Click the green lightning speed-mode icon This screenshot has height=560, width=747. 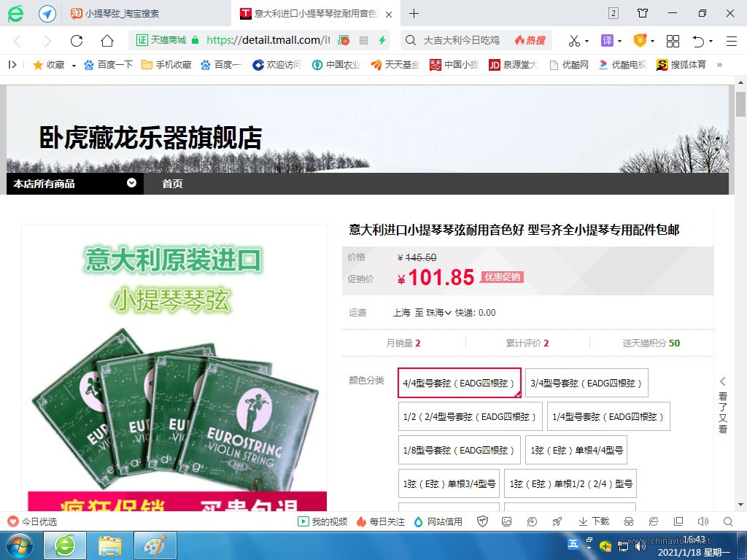[382, 41]
